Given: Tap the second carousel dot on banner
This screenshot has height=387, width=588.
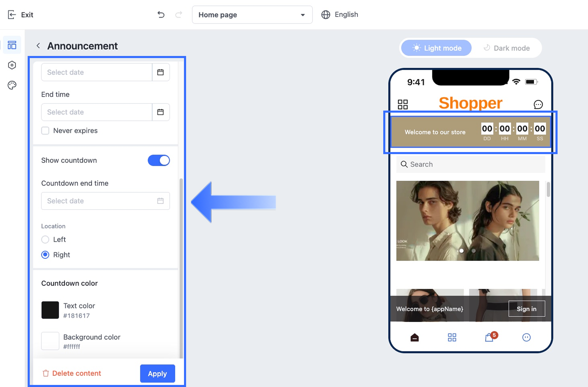Looking at the screenshot, I should 474,251.
